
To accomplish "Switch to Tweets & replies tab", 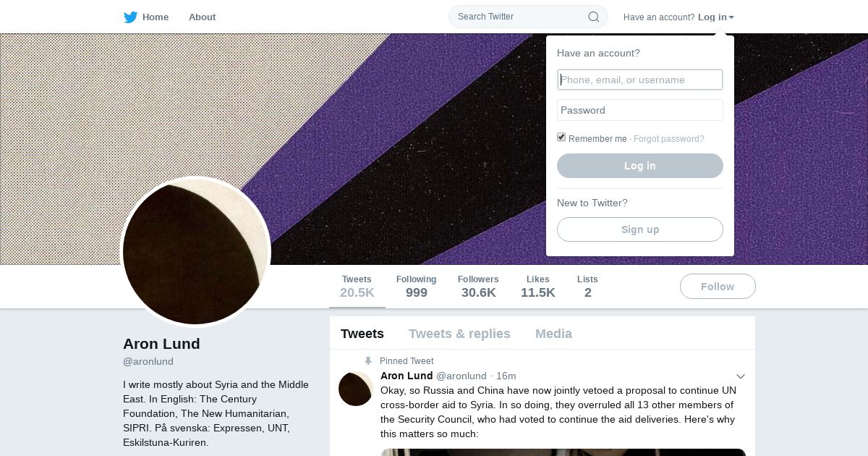I will 459,334.
